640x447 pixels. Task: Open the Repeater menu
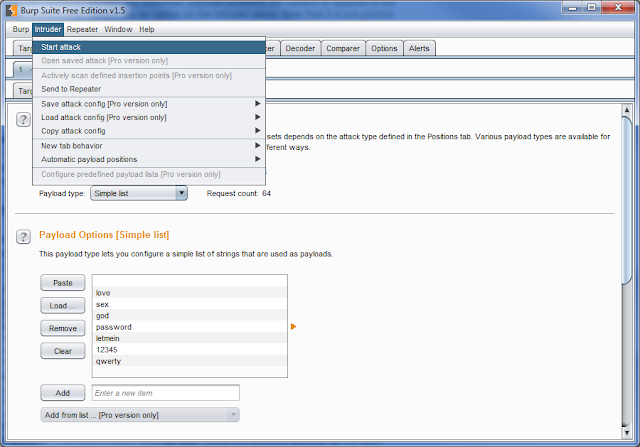coord(82,29)
